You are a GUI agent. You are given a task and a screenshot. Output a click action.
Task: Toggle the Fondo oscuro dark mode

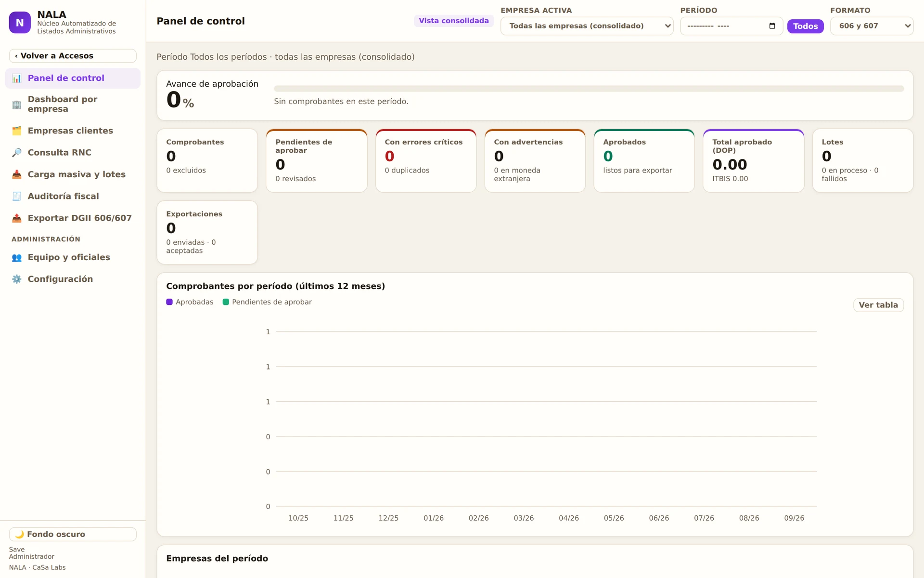[x=73, y=534]
